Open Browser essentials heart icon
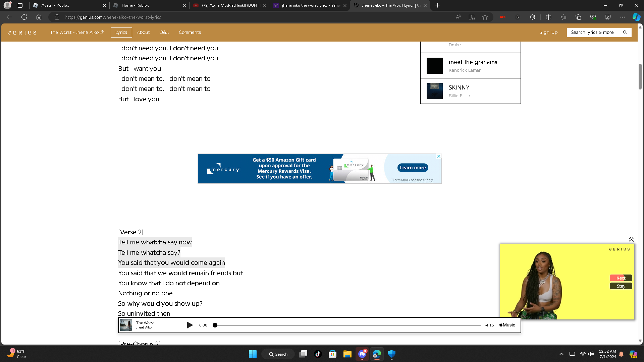This screenshot has height=362, width=644. 593,17
